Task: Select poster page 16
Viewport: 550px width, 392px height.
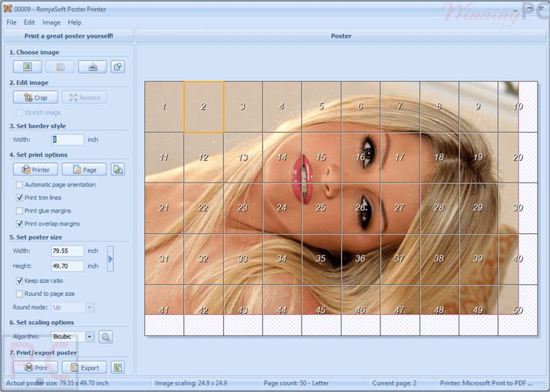Action: (x=361, y=157)
